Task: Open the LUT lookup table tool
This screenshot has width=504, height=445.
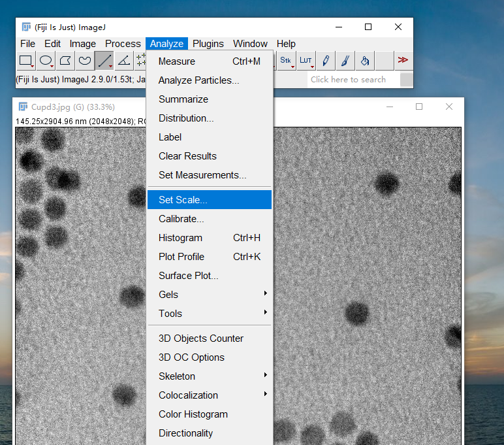Action: (306, 61)
